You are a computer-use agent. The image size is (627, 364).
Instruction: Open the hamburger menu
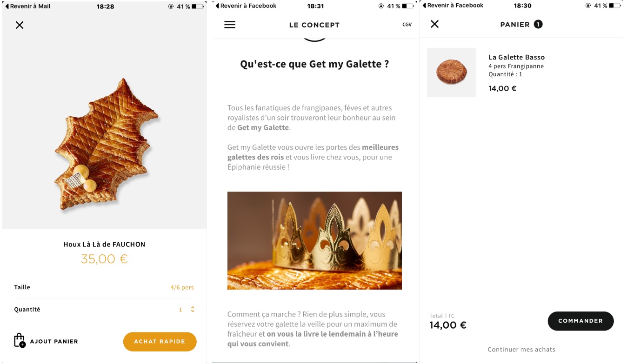tap(230, 25)
